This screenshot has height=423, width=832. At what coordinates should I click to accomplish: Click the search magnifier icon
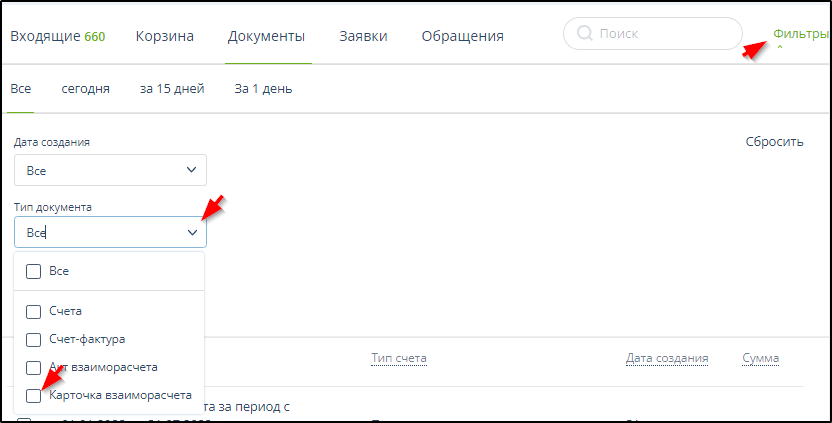click(584, 35)
